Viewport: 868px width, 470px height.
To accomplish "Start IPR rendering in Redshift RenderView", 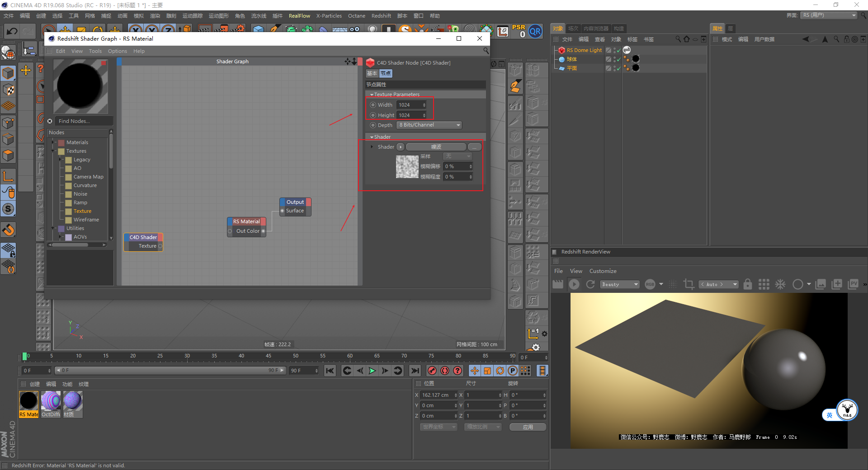I will tap(574, 284).
